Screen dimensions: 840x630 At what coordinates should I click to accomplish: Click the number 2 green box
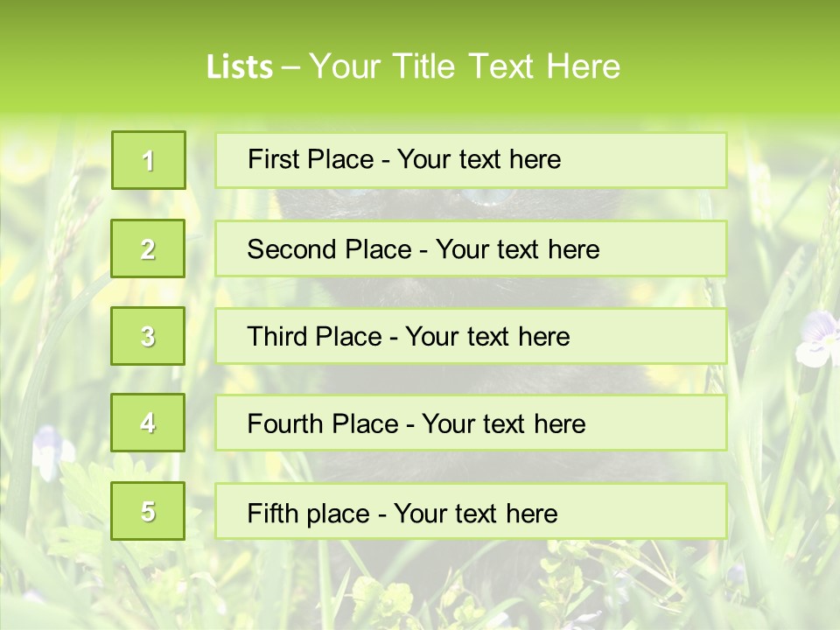pos(148,248)
